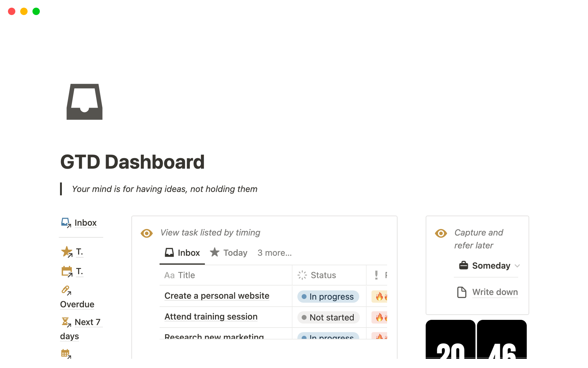Click the paperclip Overdue icon
The height and width of the screenshot is (368, 588).
coord(66,290)
